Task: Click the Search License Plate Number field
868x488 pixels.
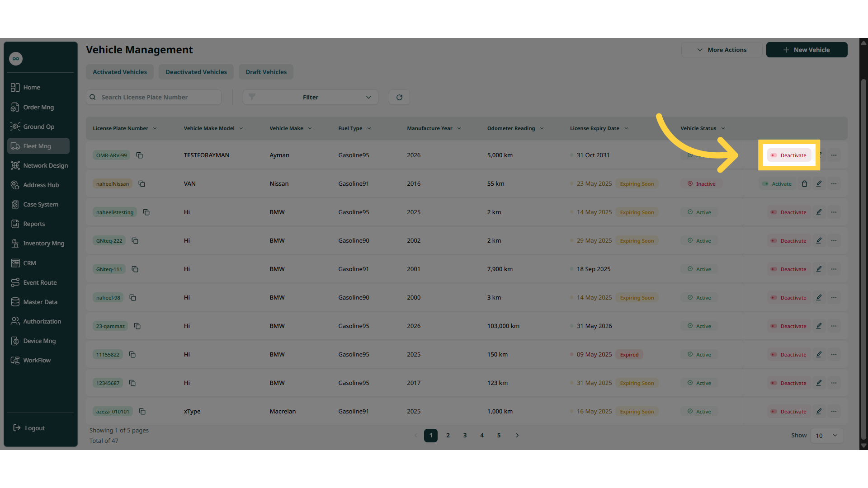Action: point(154,97)
